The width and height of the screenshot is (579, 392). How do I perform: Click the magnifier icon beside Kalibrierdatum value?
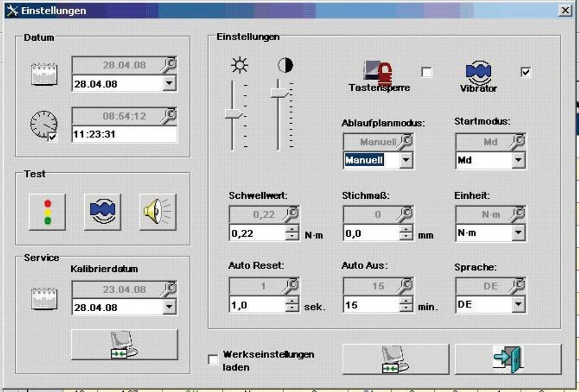tap(168, 289)
